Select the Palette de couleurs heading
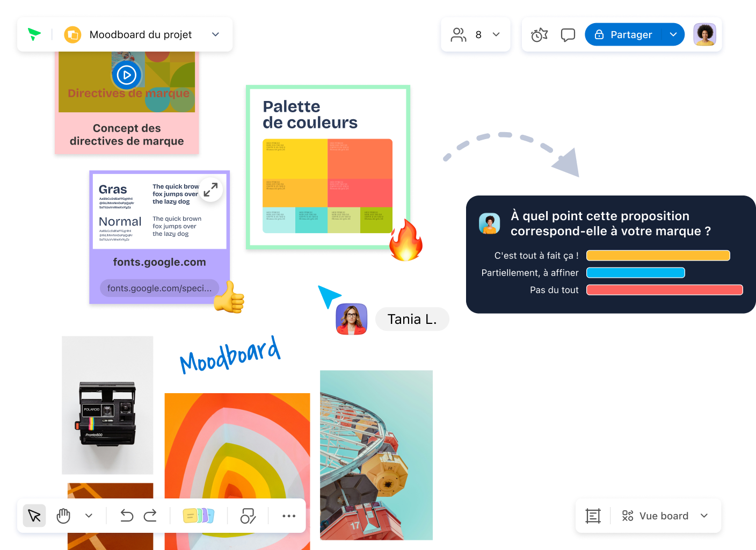This screenshot has width=756, height=550. click(x=310, y=114)
